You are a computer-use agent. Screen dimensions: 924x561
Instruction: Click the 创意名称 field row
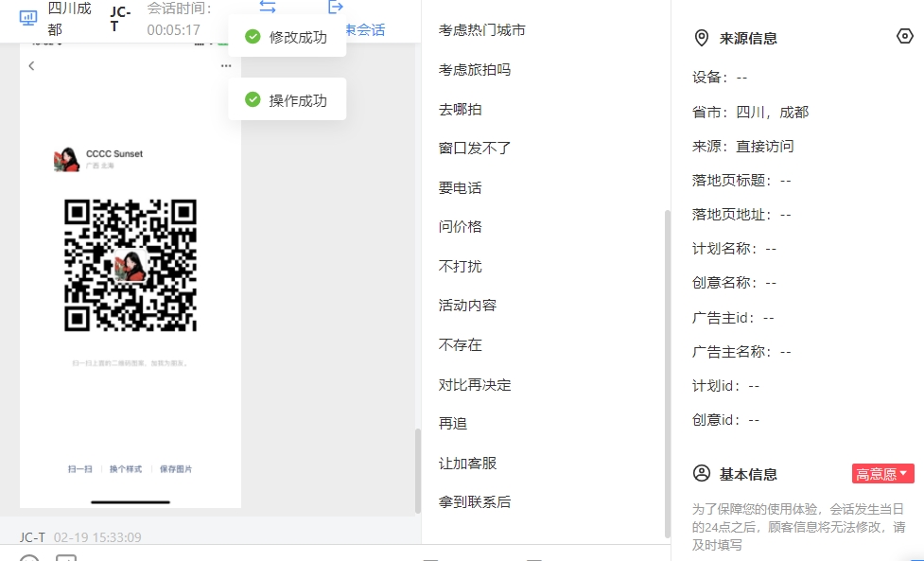[734, 283]
